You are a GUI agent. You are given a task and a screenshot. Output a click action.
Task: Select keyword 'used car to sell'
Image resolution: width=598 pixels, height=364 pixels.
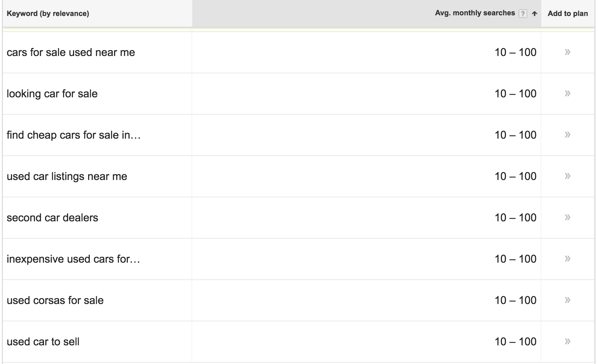43,342
